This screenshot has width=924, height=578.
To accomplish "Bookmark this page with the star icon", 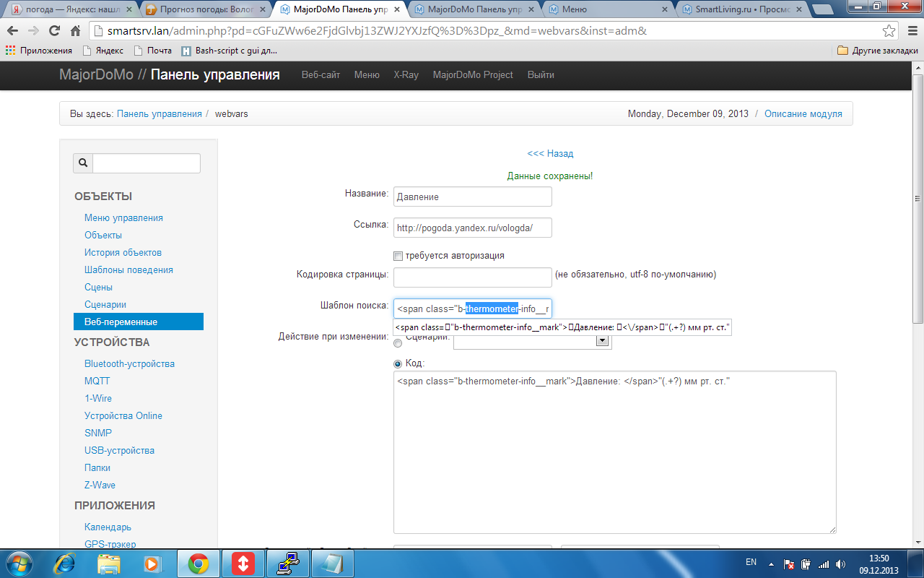I will tap(889, 31).
